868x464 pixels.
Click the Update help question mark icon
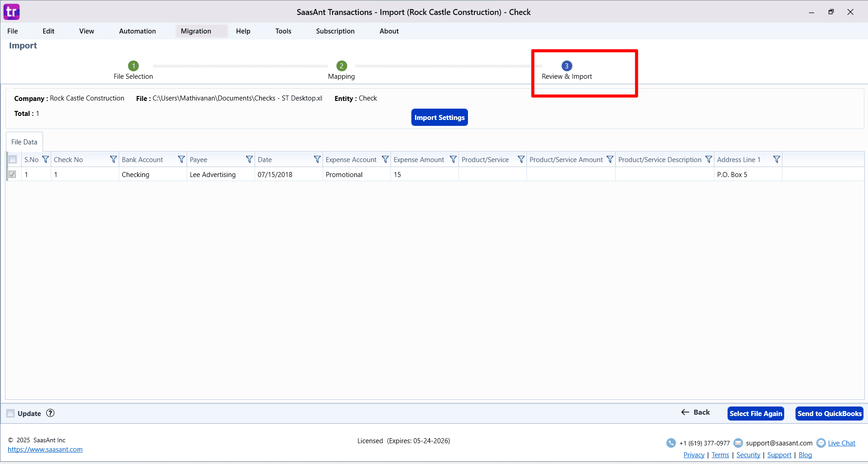tap(50, 413)
